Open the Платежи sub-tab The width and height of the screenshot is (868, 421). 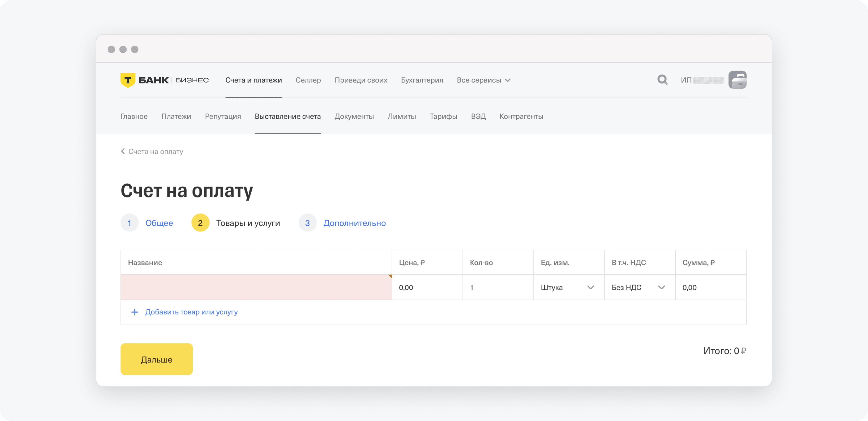click(x=176, y=116)
